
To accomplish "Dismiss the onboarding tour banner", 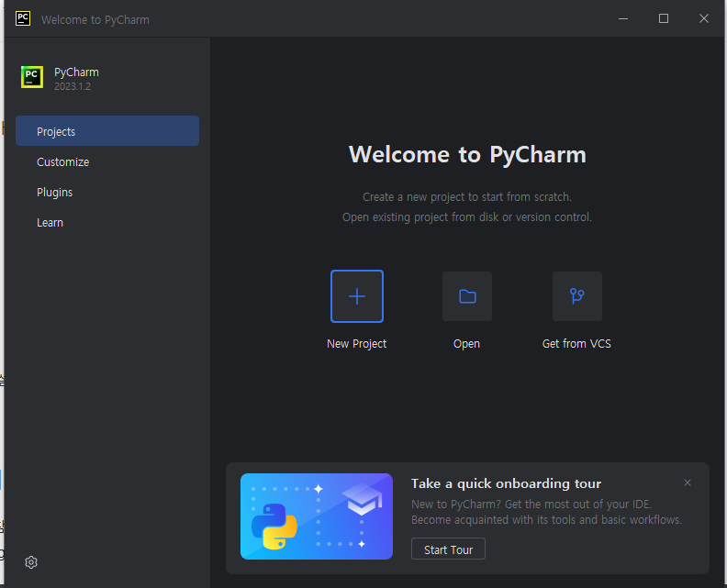I will point(688,483).
